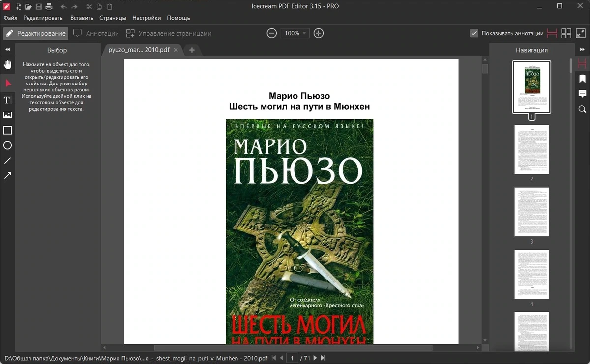This screenshot has width=590, height=364.
Task: Switch to Управление страницами mode
Action: (169, 33)
